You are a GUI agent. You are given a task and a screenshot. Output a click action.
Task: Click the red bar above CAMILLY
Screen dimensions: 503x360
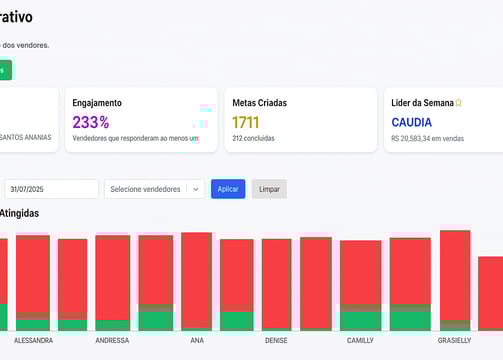pyautogui.click(x=361, y=276)
